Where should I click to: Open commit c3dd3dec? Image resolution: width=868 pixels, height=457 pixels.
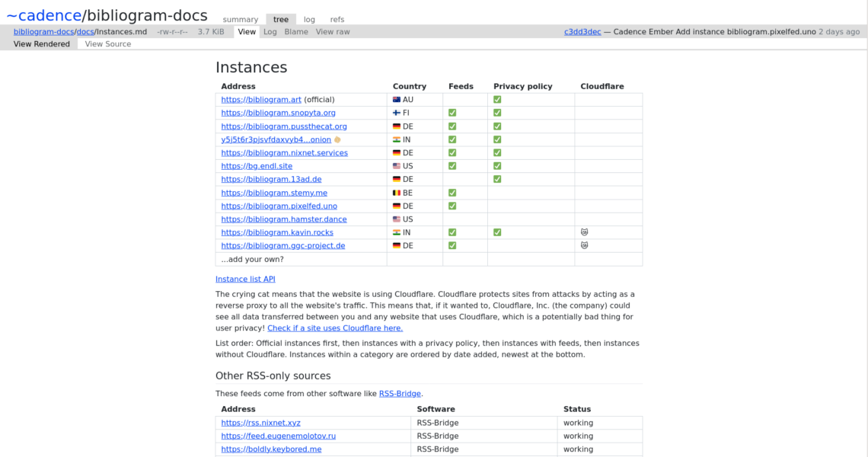(x=582, y=32)
